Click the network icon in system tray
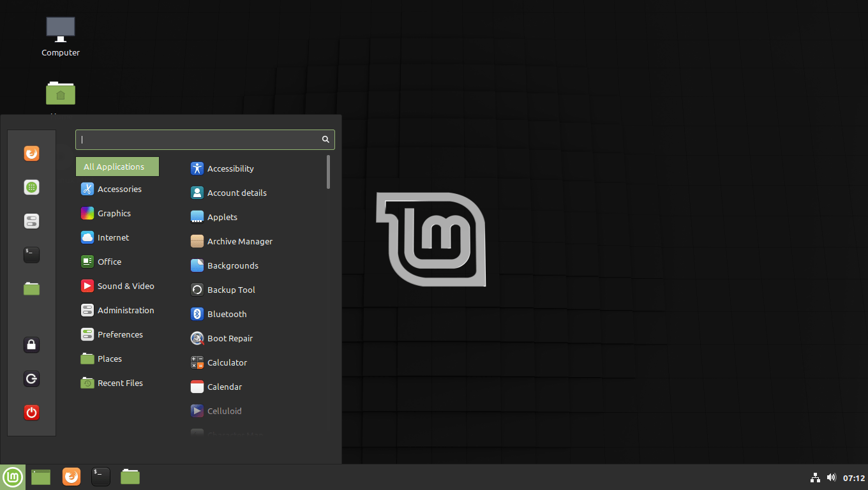This screenshot has width=868, height=490. pyautogui.click(x=815, y=477)
